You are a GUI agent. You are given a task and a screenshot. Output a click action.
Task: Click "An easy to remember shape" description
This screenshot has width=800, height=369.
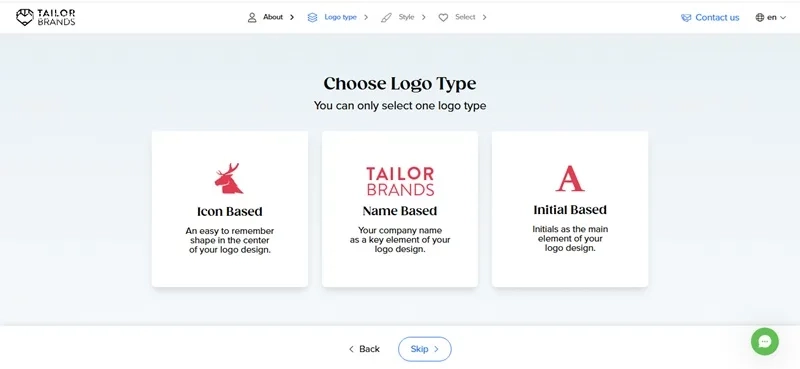point(230,240)
